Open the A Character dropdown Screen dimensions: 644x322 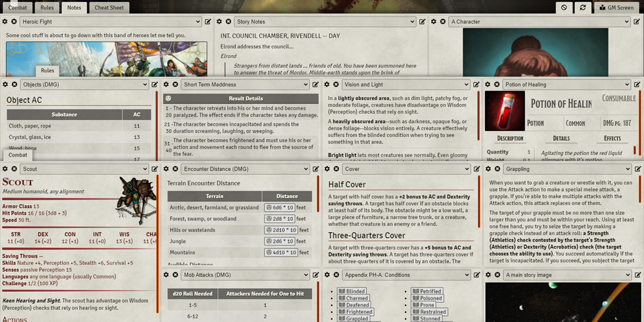tap(540, 22)
